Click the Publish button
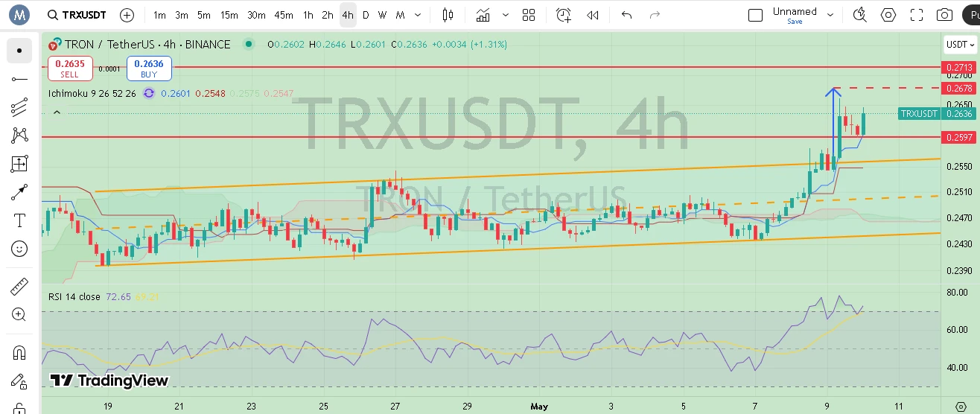 pyautogui.click(x=971, y=15)
